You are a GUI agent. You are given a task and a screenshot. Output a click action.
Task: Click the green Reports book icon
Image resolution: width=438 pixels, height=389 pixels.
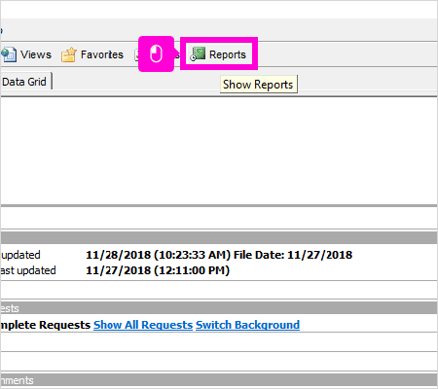(x=198, y=54)
